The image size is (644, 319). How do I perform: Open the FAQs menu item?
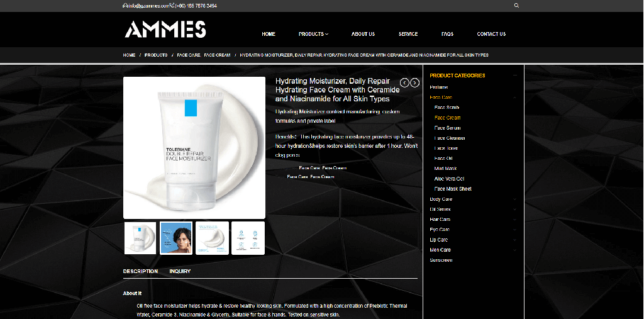[447, 34]
